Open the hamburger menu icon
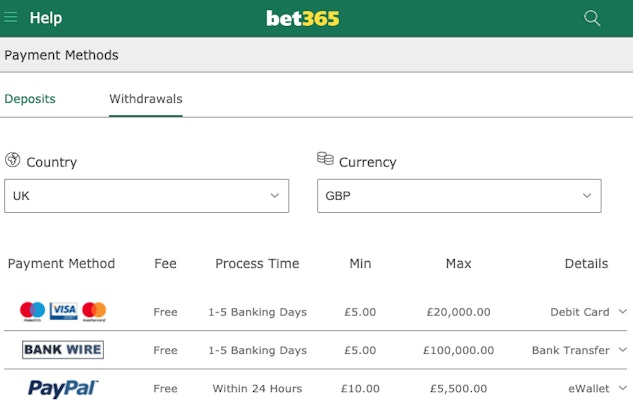The width and height of the screenshot is (633, 406). point(13,18)
